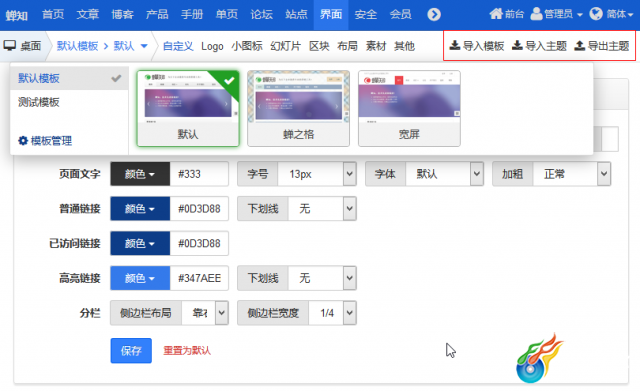Select the 蝉之格 theme thumbnail
This screenshot has width=640, height=391.
298,109
